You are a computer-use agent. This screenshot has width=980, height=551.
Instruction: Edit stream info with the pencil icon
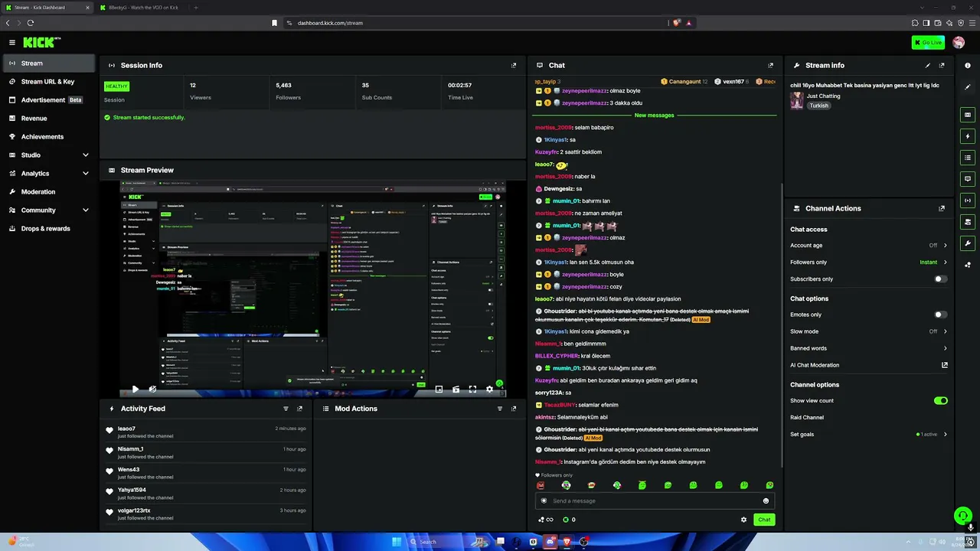click(x=928, y=65)
